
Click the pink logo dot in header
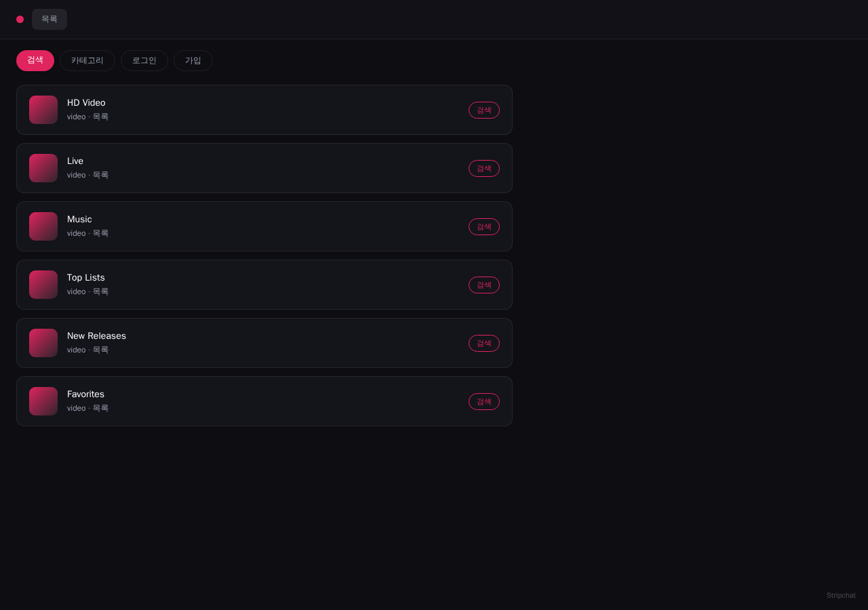20,19
